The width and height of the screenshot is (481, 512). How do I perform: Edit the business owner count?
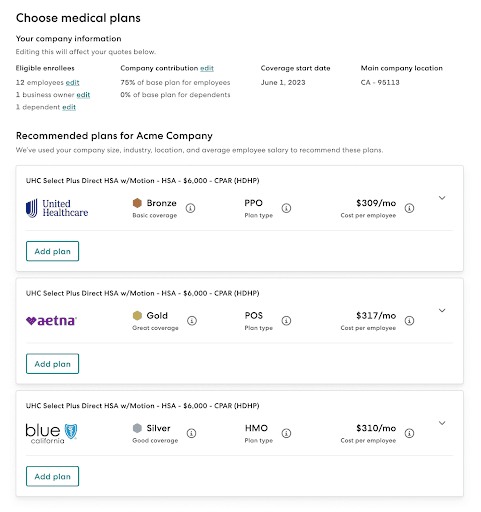coord(83,95)
